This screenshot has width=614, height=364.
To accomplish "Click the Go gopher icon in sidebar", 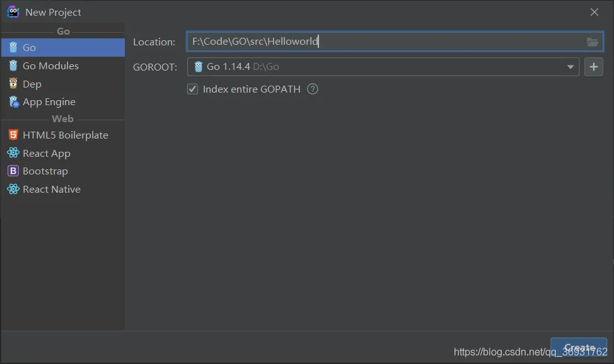I will point(13,47).
